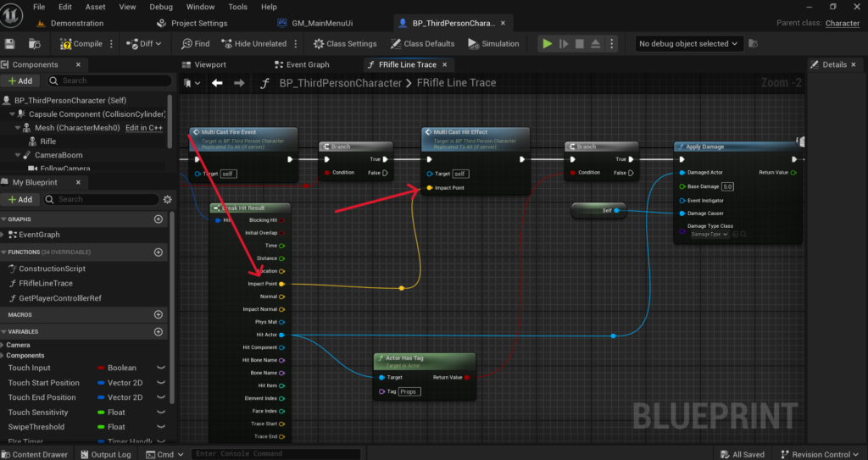The height and width of the screenshot is (460, 868).
Task: Add a new macro with plus icon
Action: (x=159, y=314)
